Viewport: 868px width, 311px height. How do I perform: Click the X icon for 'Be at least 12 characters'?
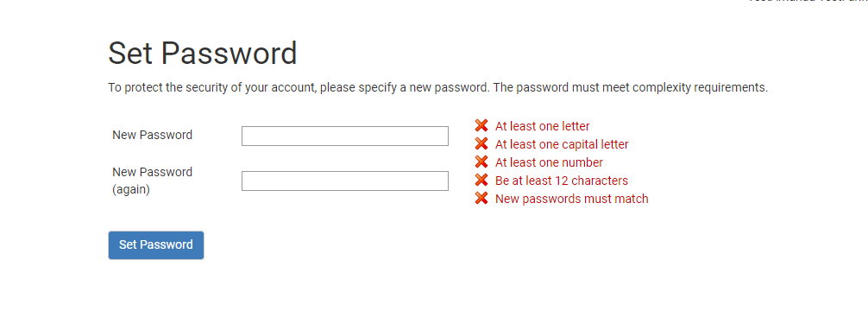click(x=481, y=181)
